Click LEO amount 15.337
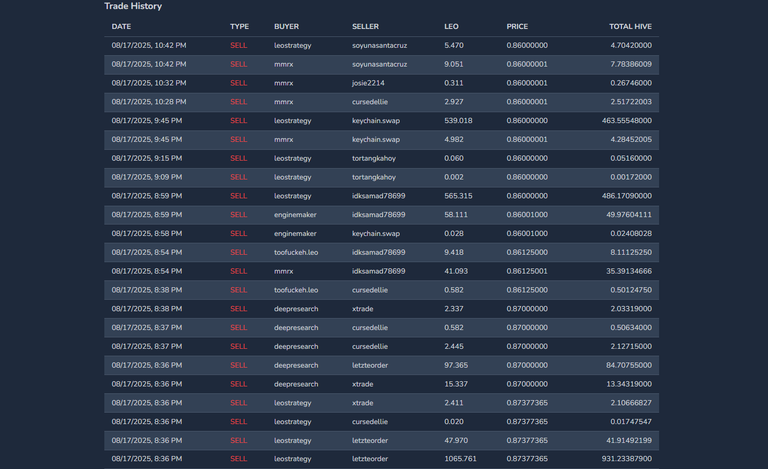The image size is (768, 469). coord(456,384)
